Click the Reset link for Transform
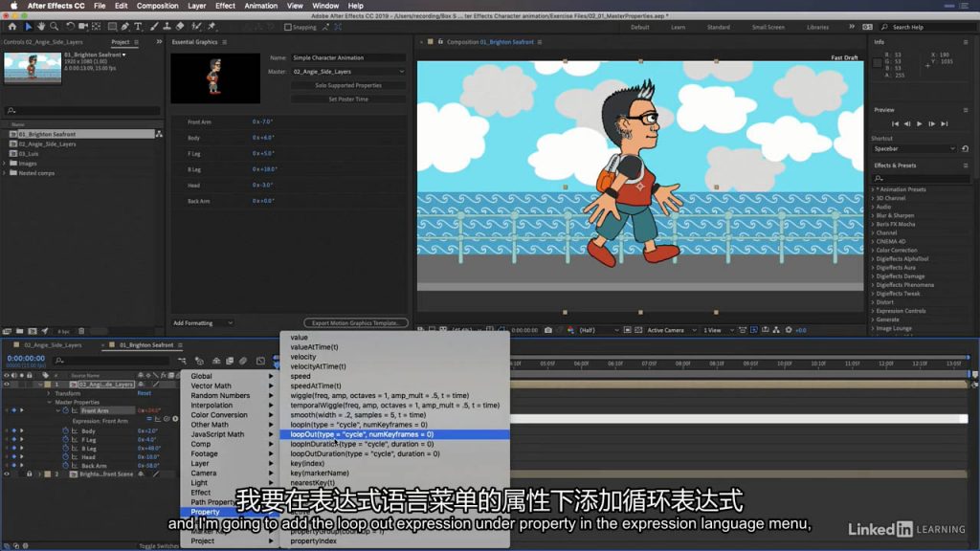The width and height of the screenshot is (980, 551). (145, 393)
